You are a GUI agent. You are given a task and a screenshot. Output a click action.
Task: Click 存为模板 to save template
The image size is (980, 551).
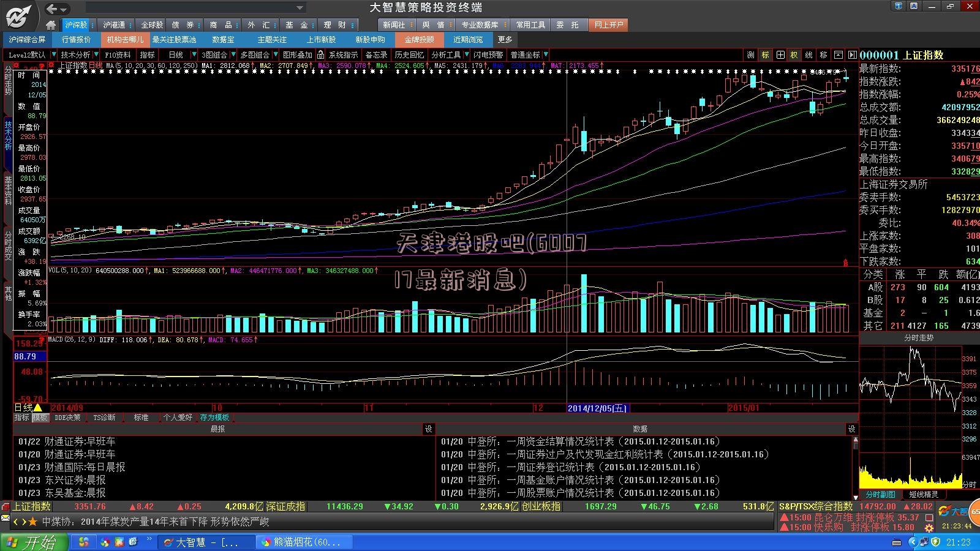(x=214, y=418)
